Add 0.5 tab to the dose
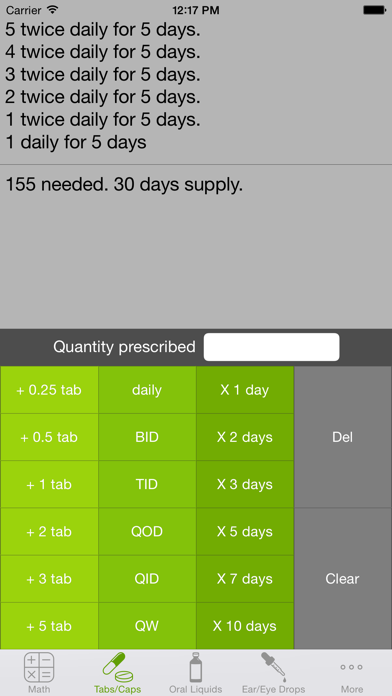392x696 pixels. tap(49, 437)
